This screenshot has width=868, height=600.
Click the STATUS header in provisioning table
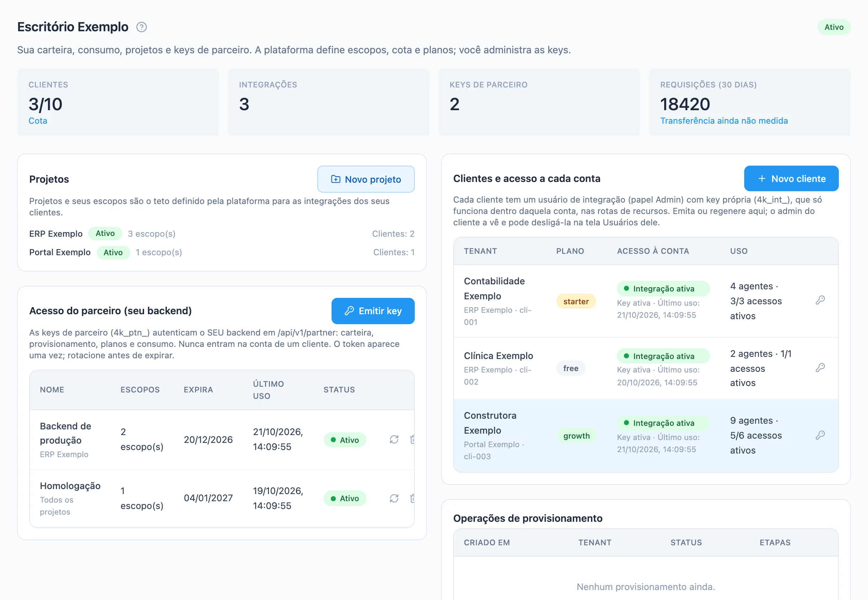(x=686, y=542)
